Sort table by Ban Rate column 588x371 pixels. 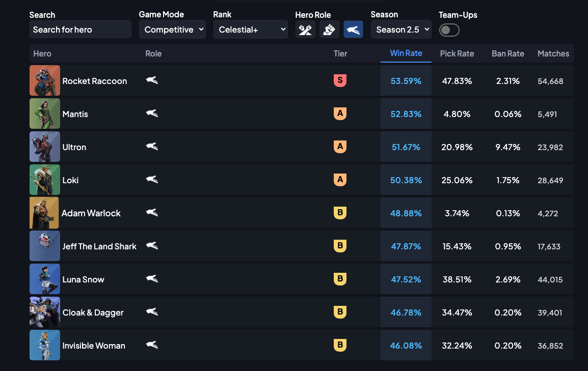[x=508, y=53]
